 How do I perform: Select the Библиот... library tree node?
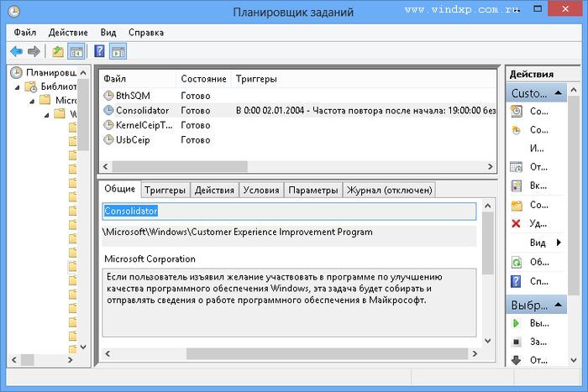coord(50,86)
